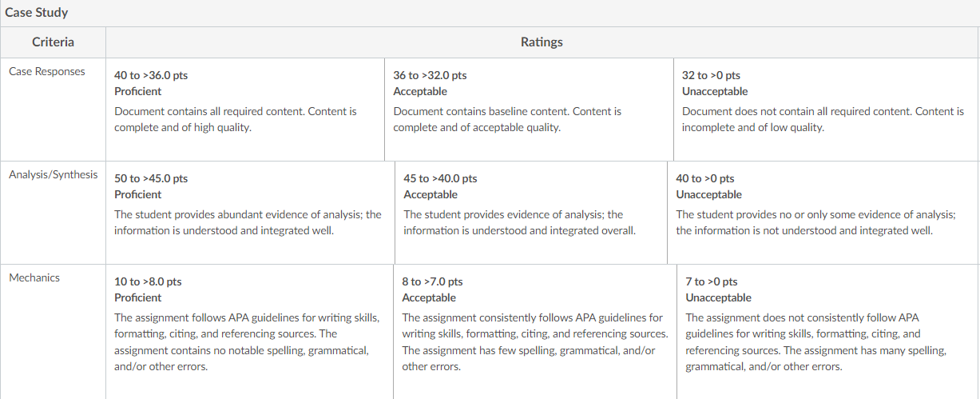
Task: Choose Unacceptable 7 to >0 pts rating
Action: (828, 332)
